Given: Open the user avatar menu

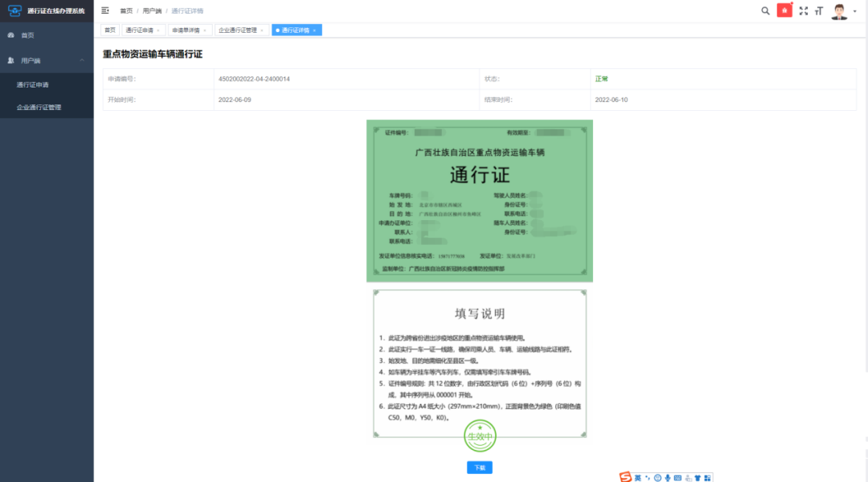Looking at the screenshot, I should click(843, 11).
